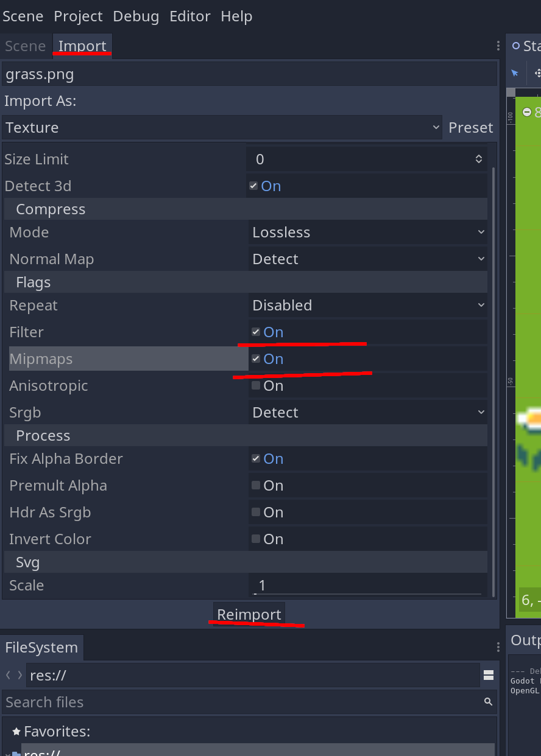The width and height of the screenshot is (541, 756).
Task: Switch to the Scene dock tab
Action: 26,46
